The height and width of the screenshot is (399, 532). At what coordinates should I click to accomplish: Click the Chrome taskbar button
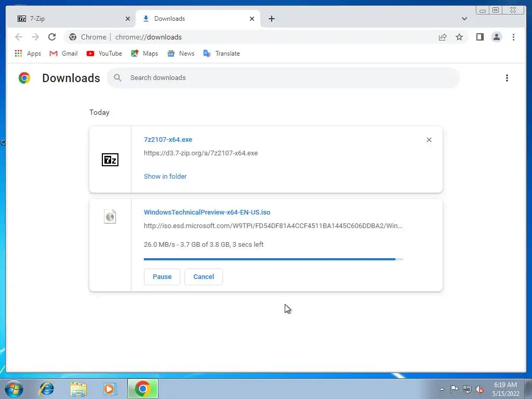coord(143,389)
